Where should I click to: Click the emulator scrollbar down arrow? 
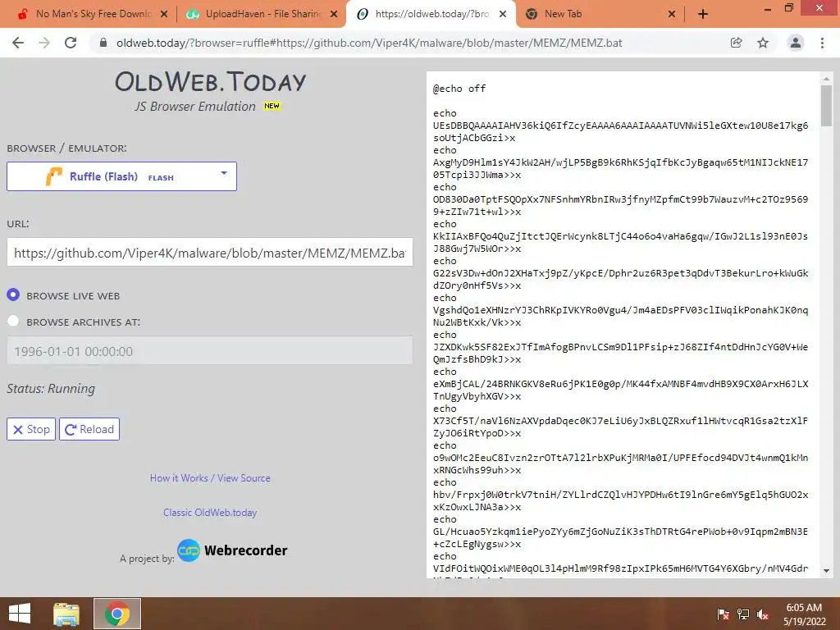point(826,571)
